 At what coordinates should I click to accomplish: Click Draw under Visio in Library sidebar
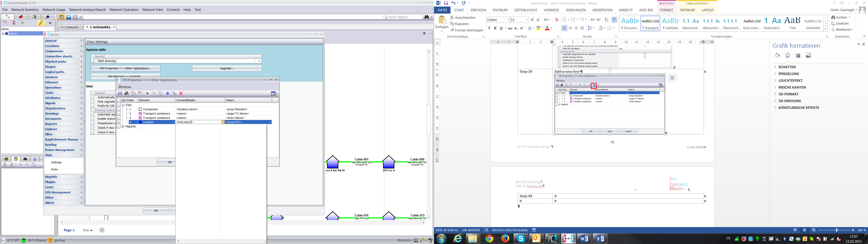click(x=54, y=169)
